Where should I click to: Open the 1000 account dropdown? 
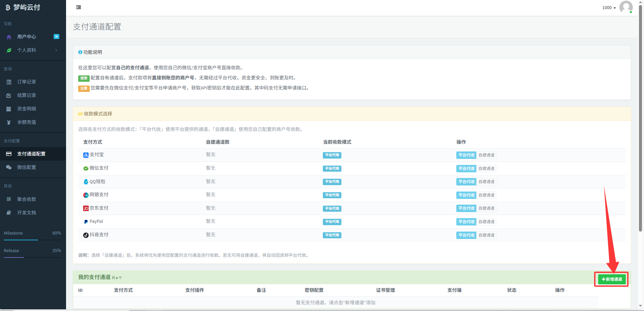click(x=609, y=8)
